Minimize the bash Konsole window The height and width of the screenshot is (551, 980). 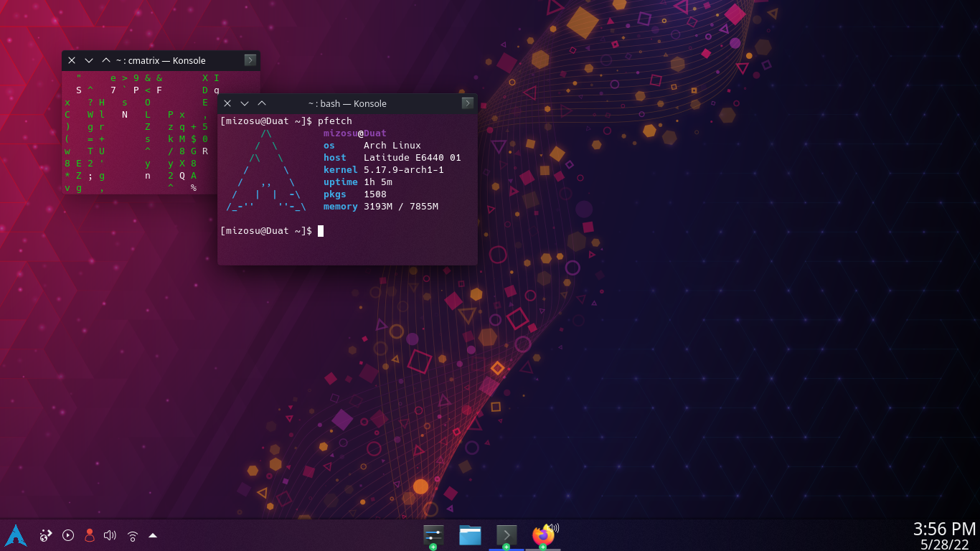tap(245, 103)
